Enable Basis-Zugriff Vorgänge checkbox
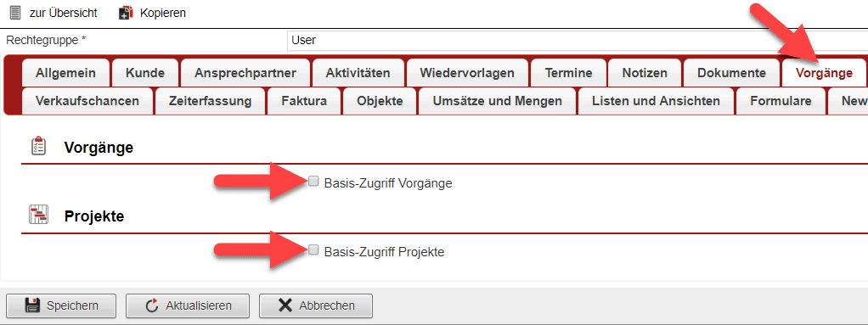 (314, 181)
